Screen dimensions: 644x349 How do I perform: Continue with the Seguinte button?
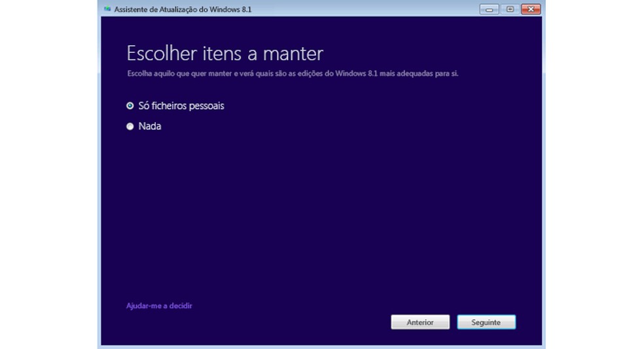(486, 322)
